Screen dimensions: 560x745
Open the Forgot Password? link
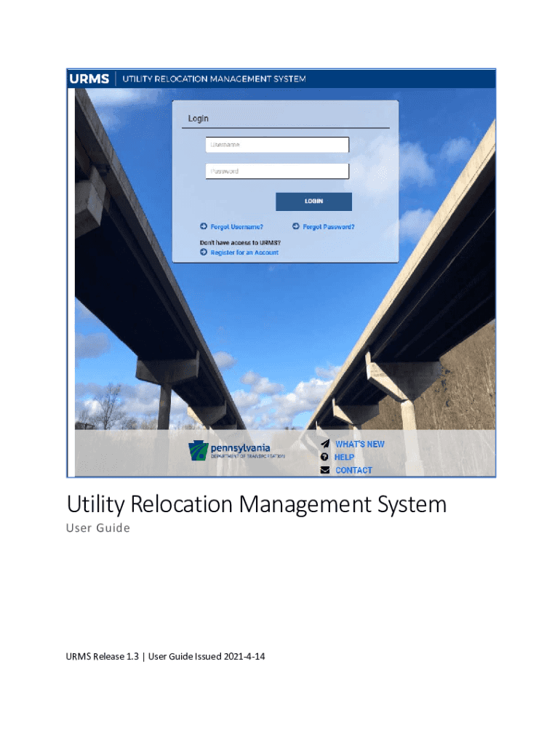329,226
